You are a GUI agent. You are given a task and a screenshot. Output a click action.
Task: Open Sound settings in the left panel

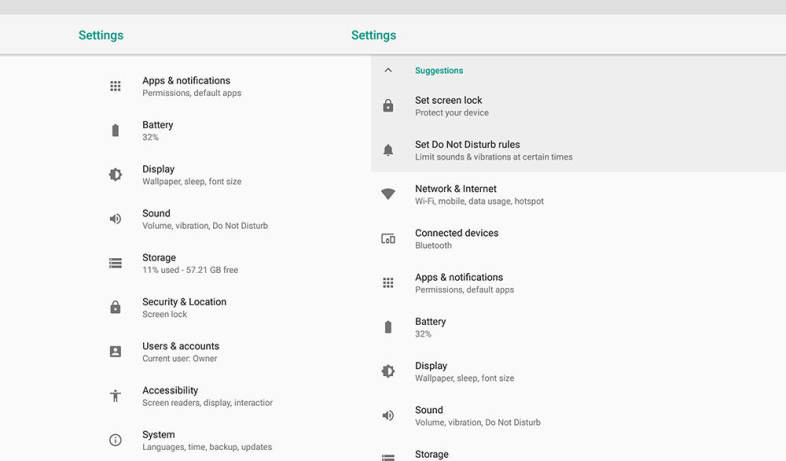pyautogui.click(x=156, y=219)
